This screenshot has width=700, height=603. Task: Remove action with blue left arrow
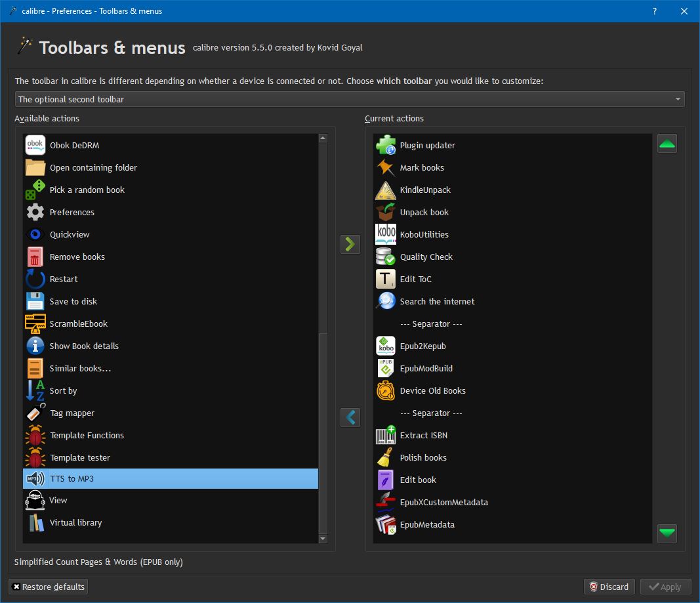[350, 417]
